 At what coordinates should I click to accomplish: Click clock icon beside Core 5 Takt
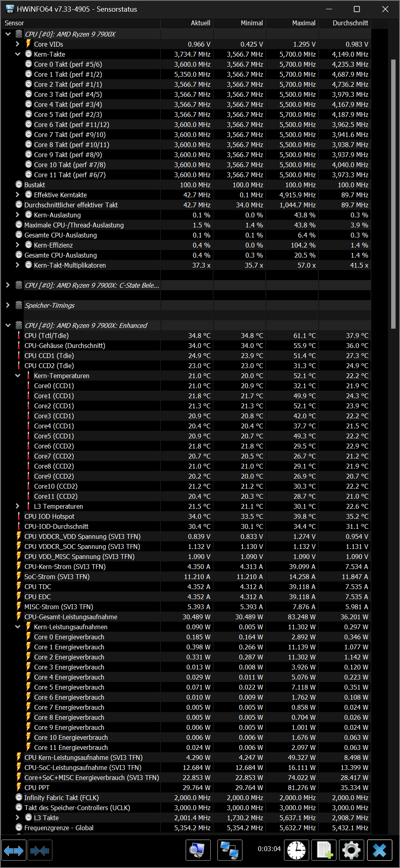tap(29, 114)
